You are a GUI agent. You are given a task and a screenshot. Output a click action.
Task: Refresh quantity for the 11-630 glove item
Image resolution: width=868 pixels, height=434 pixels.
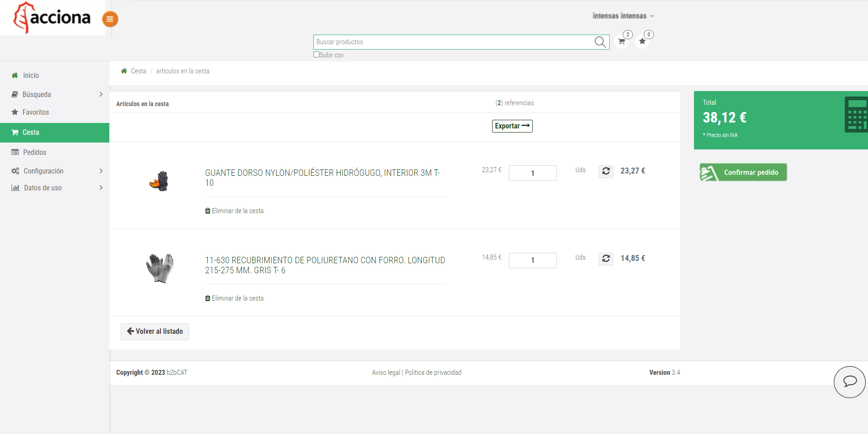[x=606, y=259]
